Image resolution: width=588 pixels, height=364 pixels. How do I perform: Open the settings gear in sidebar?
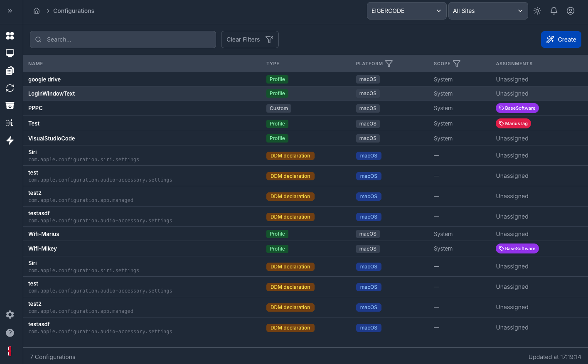pyautogui.click(x=10, y=315)
